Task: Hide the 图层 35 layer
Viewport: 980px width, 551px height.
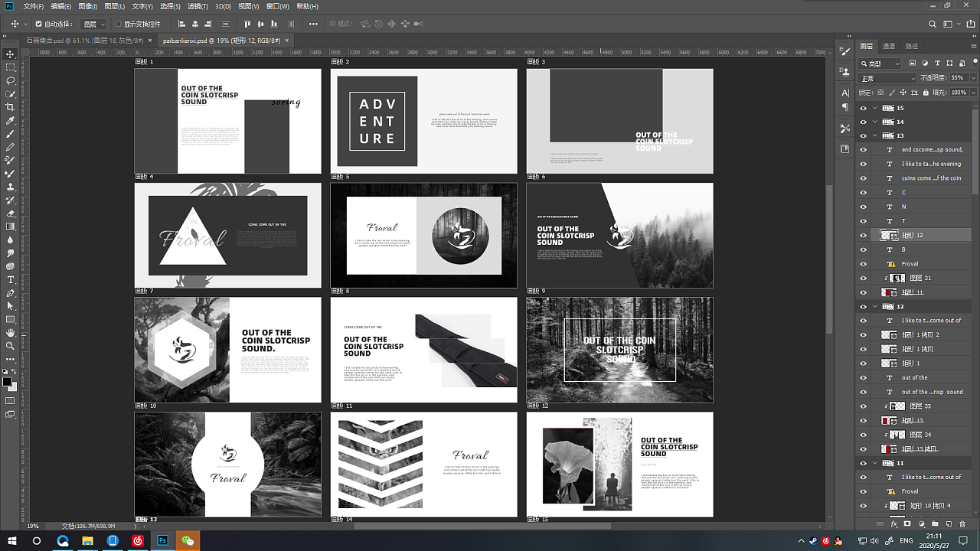Action: tap(864, 406)
